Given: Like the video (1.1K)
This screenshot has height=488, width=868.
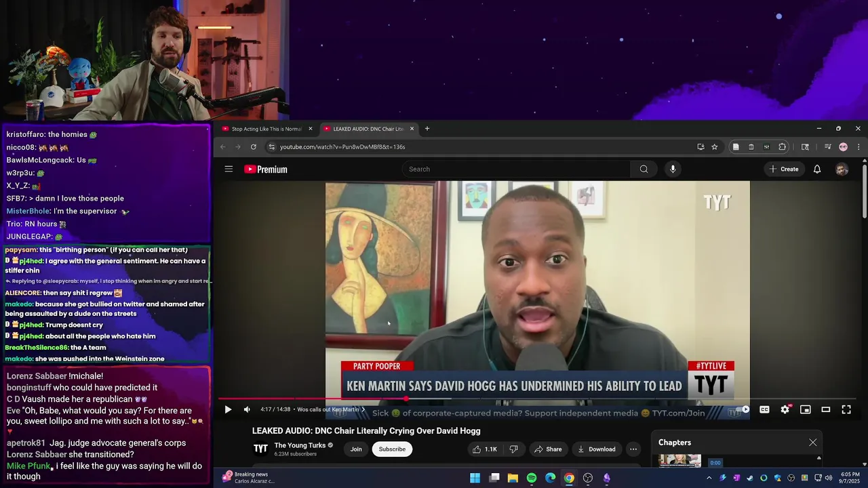Looking at the screenshot, I should 486,449.
